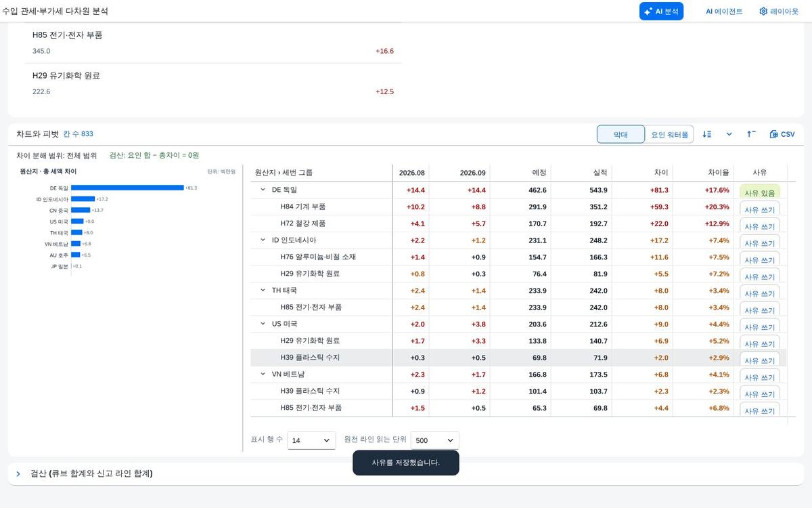This screenshot has width=812, height=508.
Task: Collapse the DE 독일 row group
Action: 263,190
